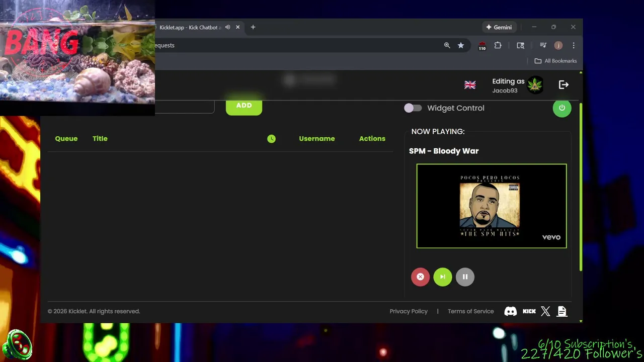The image size is (644, 362).
Task: Open the All Bookmarks folder
Action: coord(555,61)
